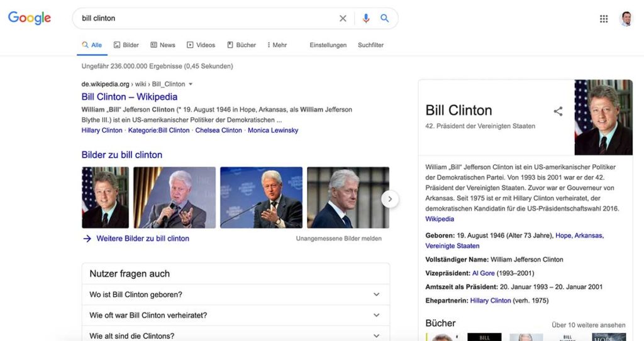Screen dimensions: 644x341
Task: Follow the Monica Lewinsky sitelink
Action: coord(273,130)
